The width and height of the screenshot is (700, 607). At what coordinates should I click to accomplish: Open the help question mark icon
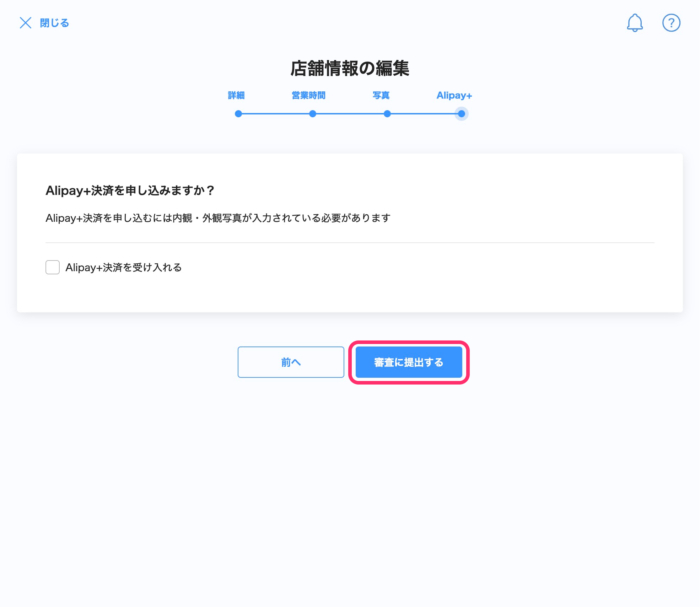(671, 23)
